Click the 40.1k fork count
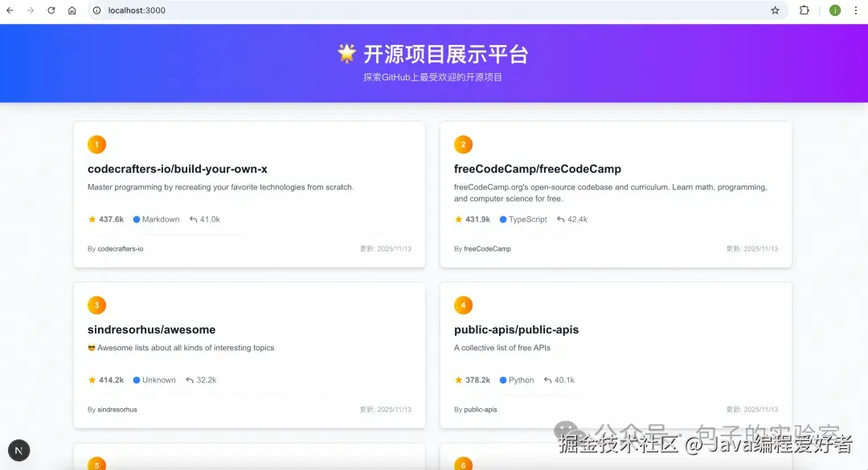The width and height of the screenshot is (868, 470). click(564, 380)
